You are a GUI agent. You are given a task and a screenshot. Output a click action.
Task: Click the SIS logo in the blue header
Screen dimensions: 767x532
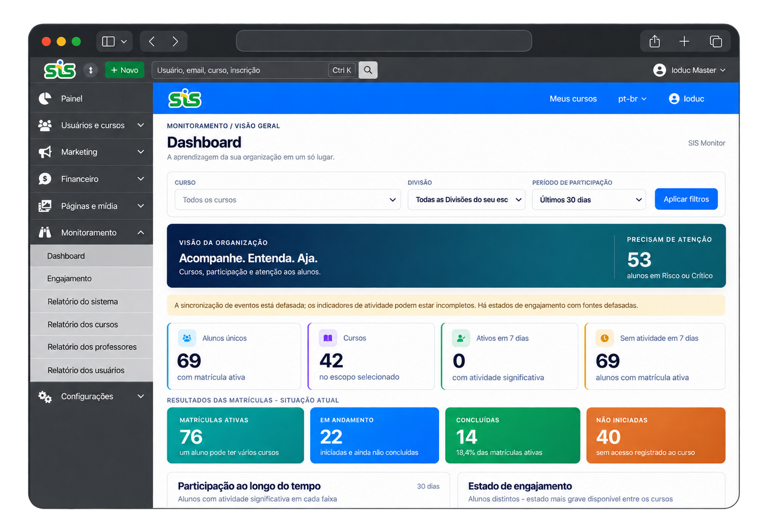click(x=185, y=99)
